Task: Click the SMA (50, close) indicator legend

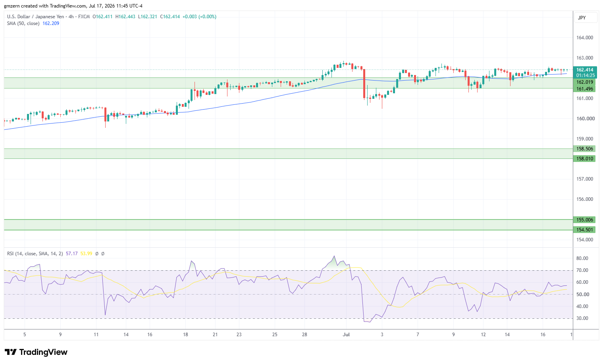Action: point(23,23)
